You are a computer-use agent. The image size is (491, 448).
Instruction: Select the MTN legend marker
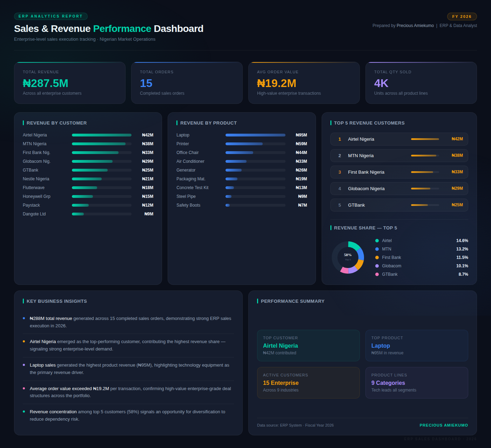point(377,249)
